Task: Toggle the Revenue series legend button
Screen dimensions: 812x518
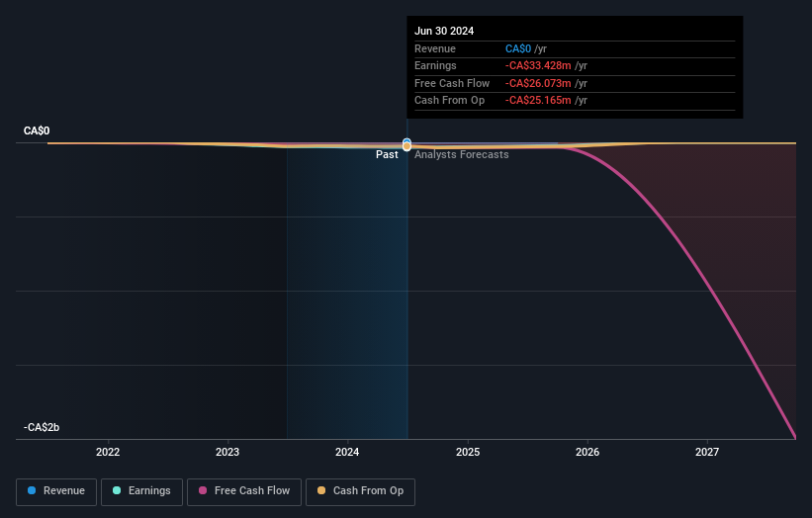Action: point(56,491)
